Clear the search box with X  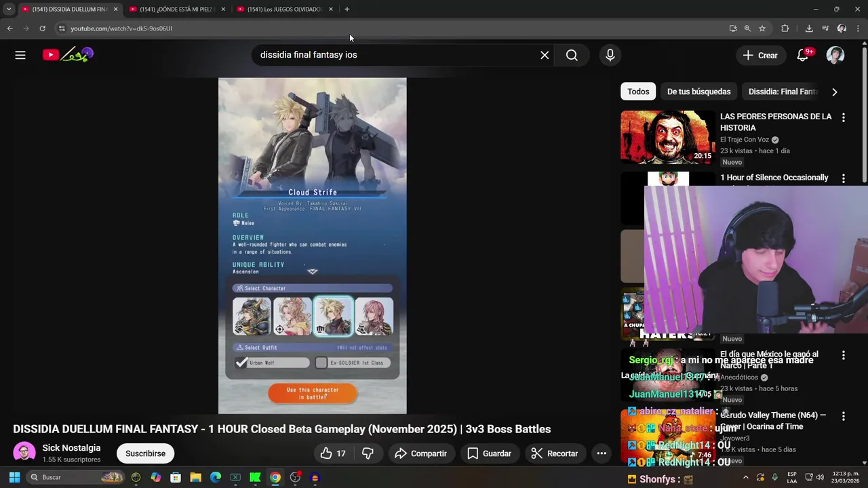pos(545,55)
